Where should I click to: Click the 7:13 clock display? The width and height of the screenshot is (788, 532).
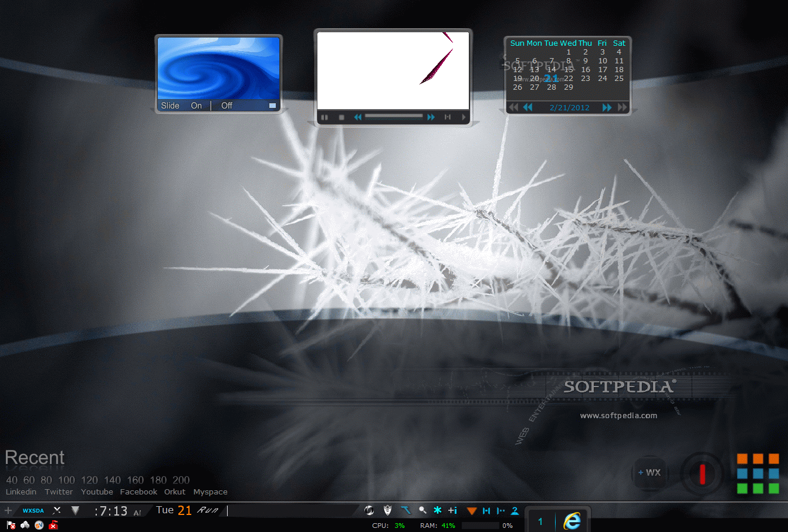point(111,511)
